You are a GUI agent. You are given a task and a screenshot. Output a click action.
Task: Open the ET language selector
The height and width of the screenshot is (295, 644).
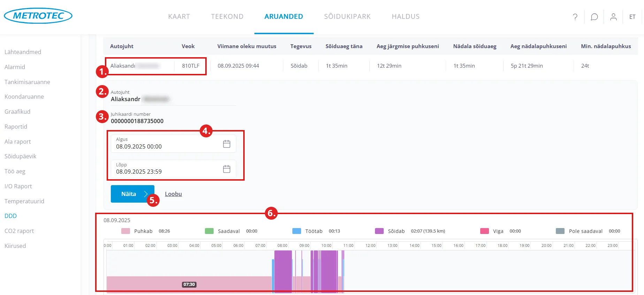point(632,17)
